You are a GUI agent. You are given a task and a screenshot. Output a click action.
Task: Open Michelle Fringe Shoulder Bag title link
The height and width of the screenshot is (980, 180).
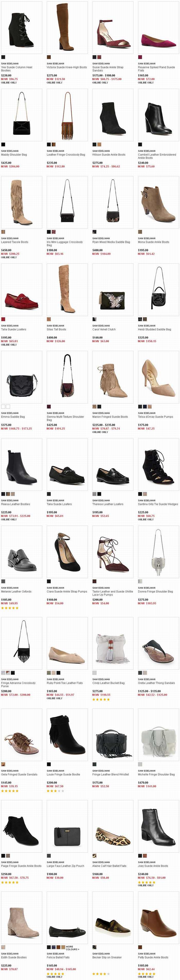click(156, 774)
